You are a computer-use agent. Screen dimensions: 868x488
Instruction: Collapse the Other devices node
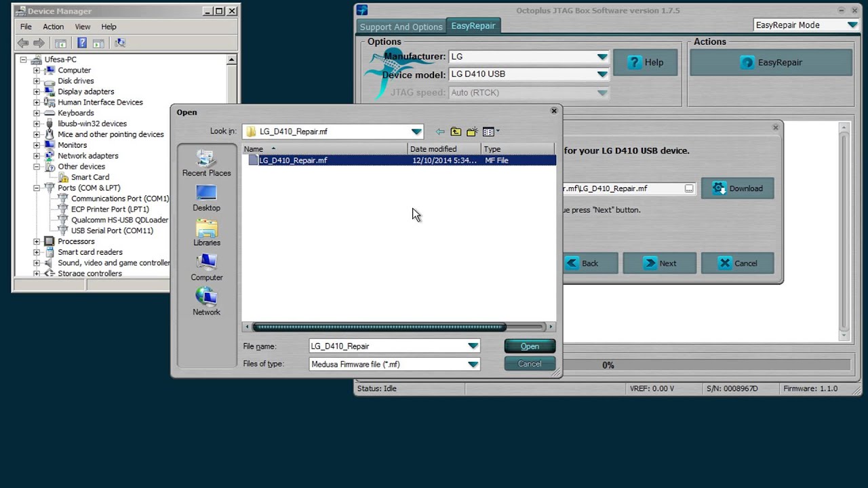click(x=37, y=167)
